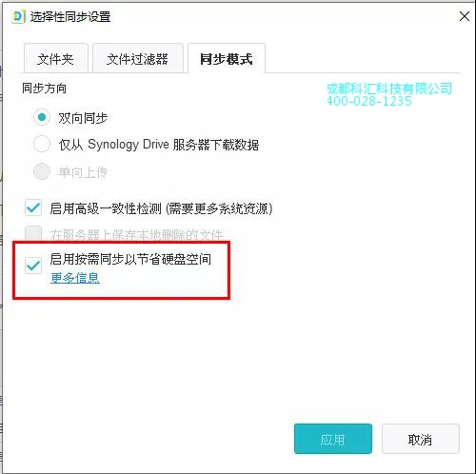This screenshot has width=476, height=474.
Task: Click the 需要更多系统资源 label text
Action: click(219, 208)
